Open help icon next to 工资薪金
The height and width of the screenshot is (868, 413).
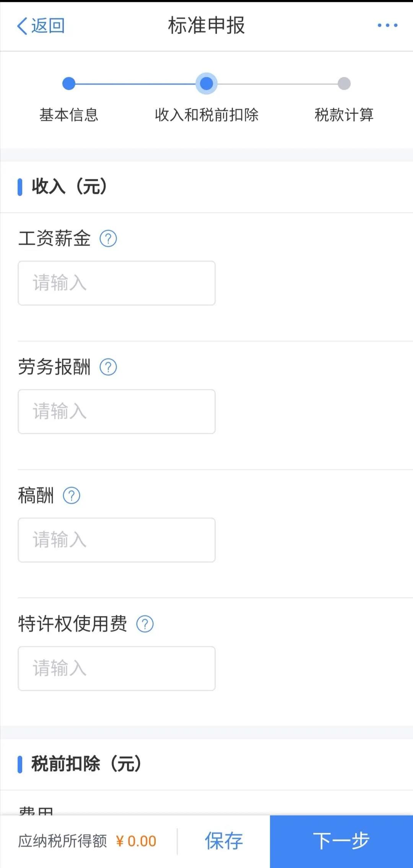tap(108, 239)
